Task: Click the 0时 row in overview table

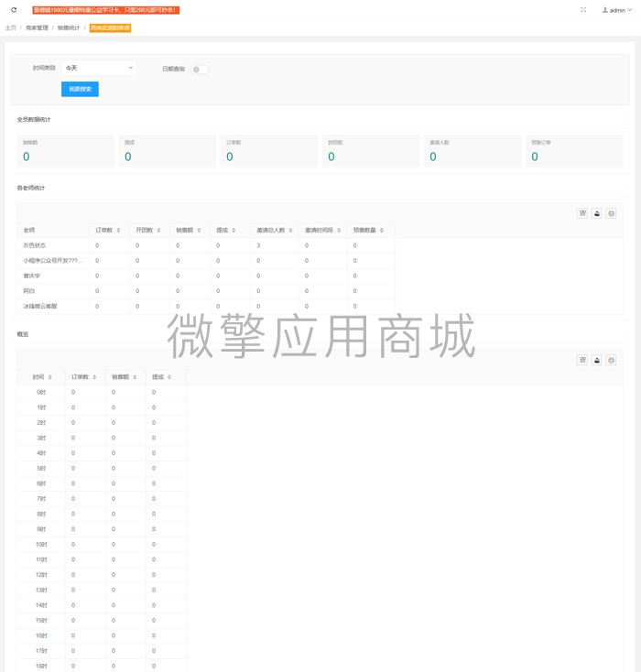Action: [x=102, y=393]
